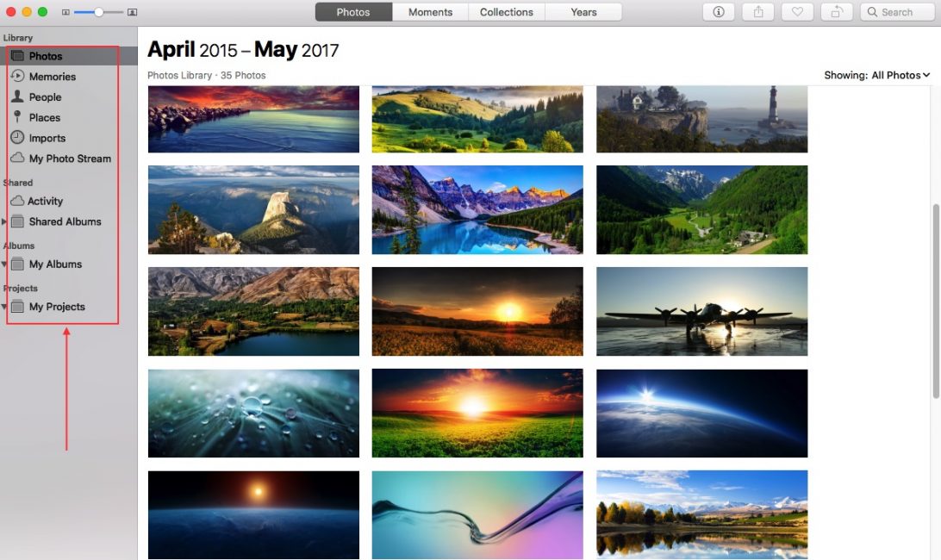Select the autumn lake reflection photo

(x=702, y=515)
